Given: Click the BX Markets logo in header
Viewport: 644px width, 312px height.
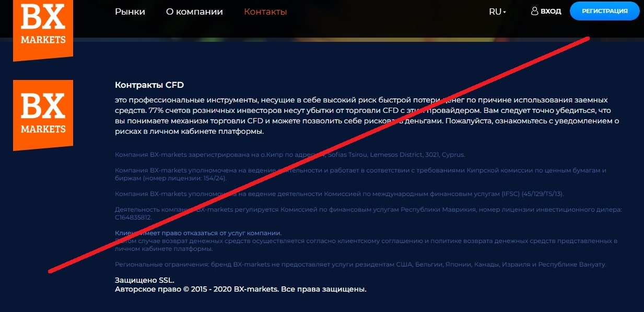Looking at the screenshot, I should tap(43, 26).
